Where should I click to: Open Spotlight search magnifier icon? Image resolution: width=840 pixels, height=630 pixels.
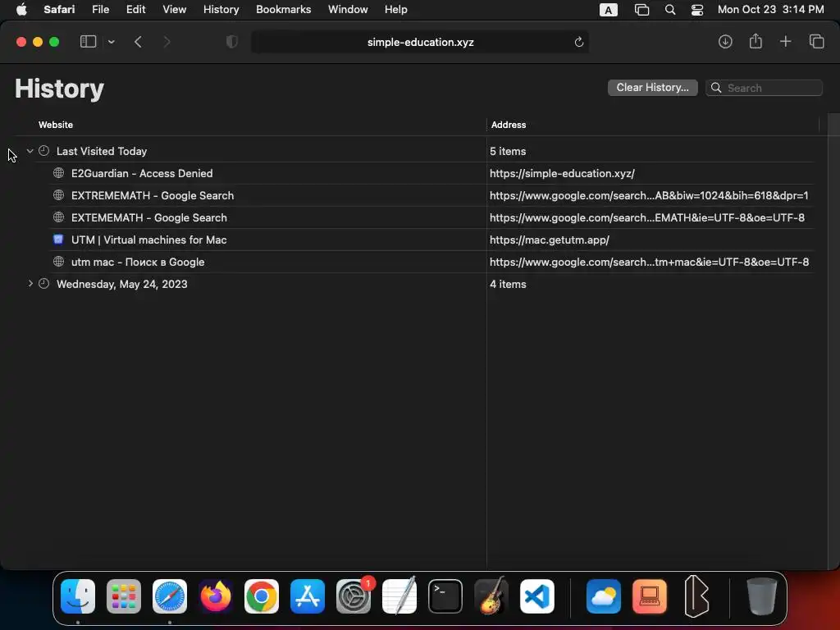[669, 10]
